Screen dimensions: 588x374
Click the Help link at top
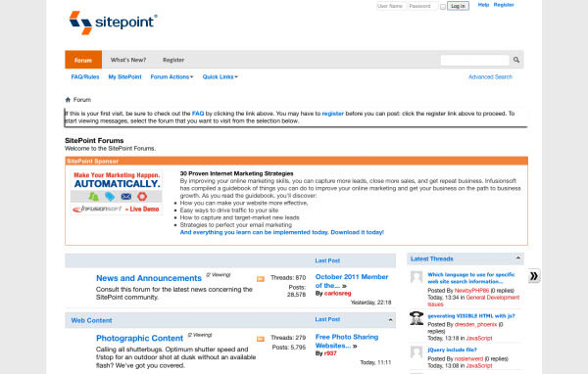point(483,5)
